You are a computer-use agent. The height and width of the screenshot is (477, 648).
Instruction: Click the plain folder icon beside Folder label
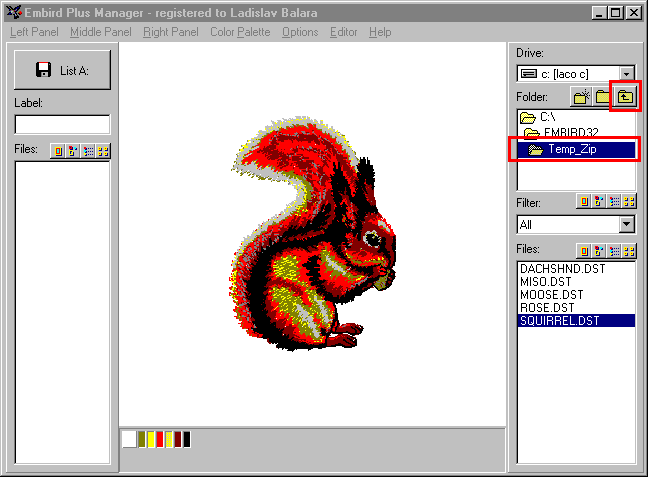click(603, 97)
